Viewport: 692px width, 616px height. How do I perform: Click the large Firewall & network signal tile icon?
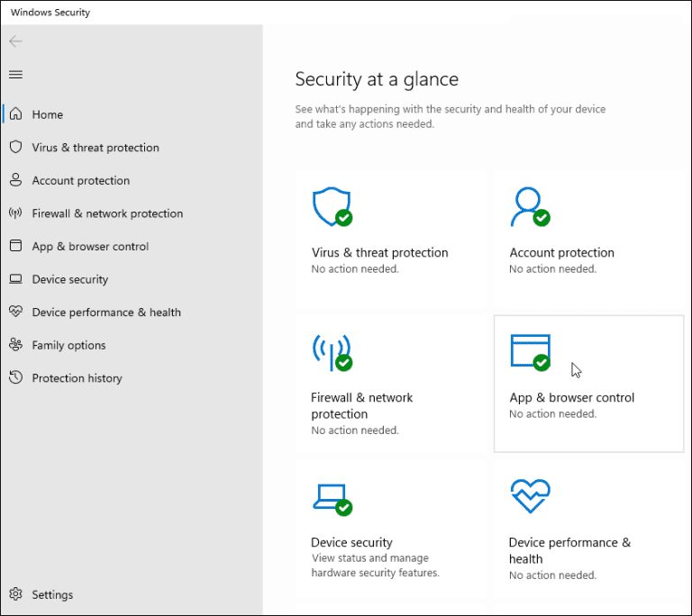click(x=331, y=352)
